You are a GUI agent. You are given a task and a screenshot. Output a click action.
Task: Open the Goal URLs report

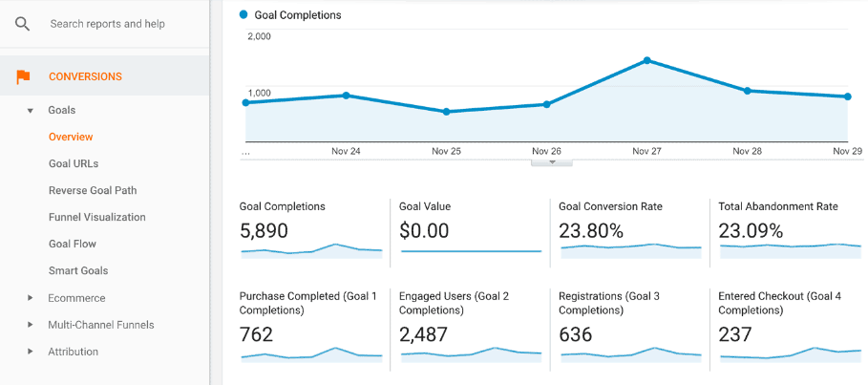click(74, 163)
